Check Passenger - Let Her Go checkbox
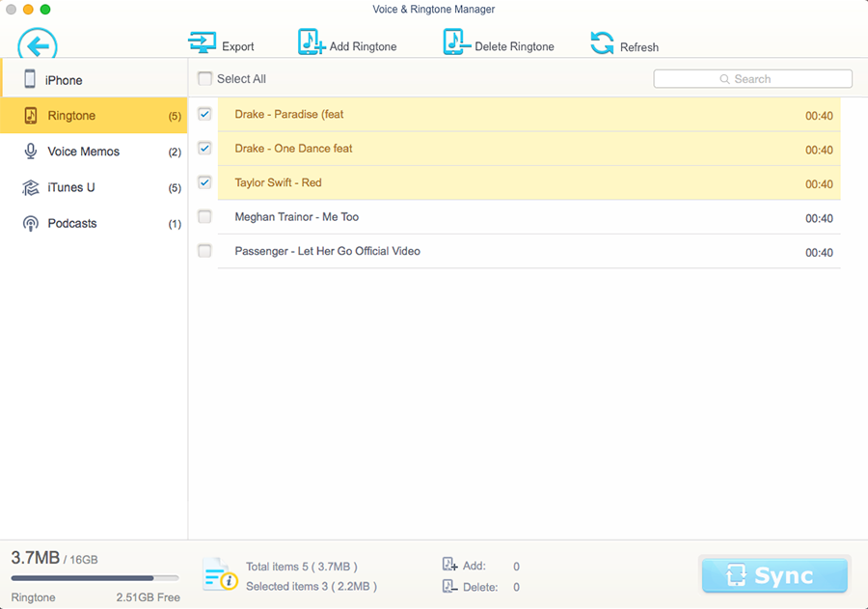Viewport: 868px width, 609px height. (204, 251)
